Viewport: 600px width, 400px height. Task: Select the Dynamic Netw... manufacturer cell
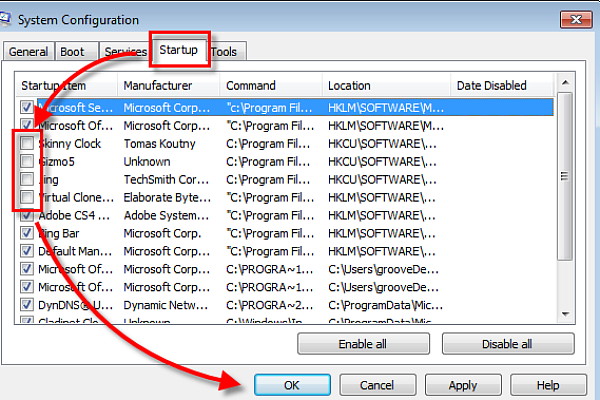(165, 305)
